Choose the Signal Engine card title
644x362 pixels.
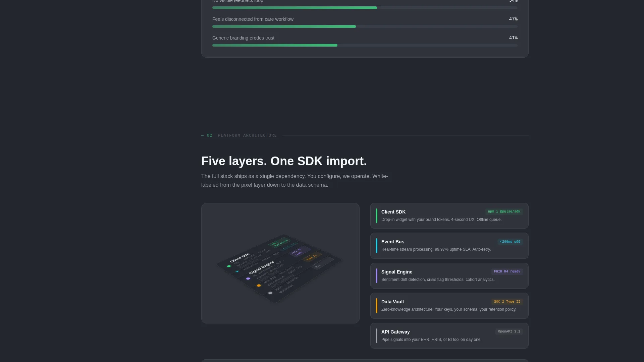pos(396,272)
